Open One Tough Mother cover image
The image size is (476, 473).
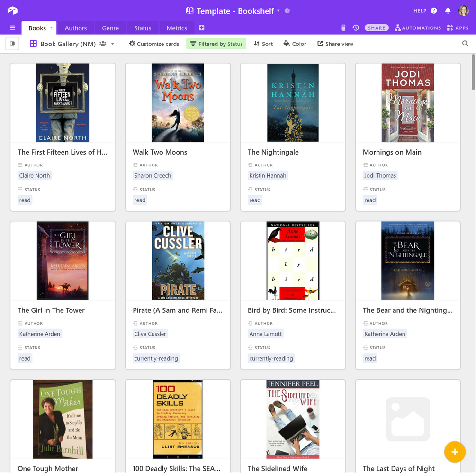63,419
